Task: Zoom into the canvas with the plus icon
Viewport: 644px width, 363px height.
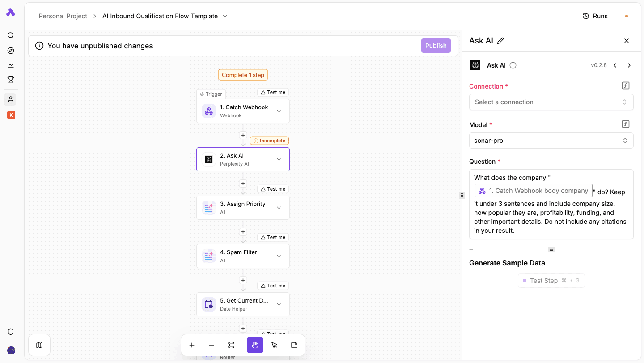Action: pyautogui.click(x=192, y=345)
